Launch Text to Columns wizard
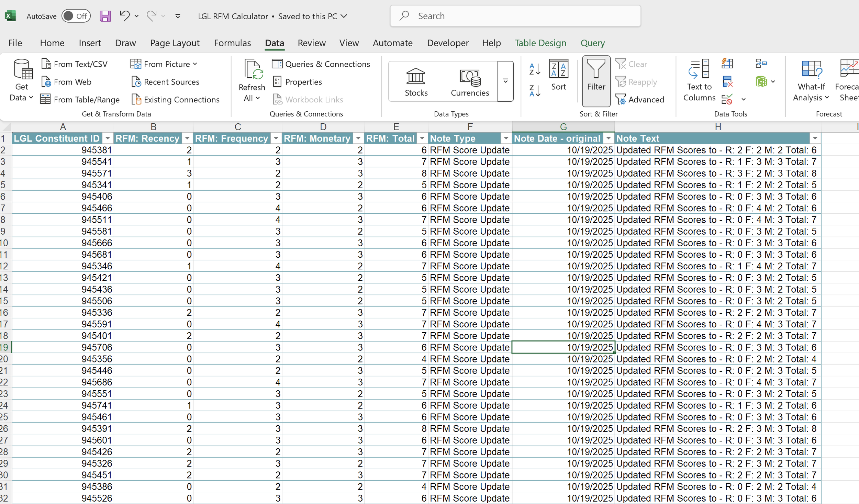The width and height of the screenshot is (859, 504). tap(699, 81)
